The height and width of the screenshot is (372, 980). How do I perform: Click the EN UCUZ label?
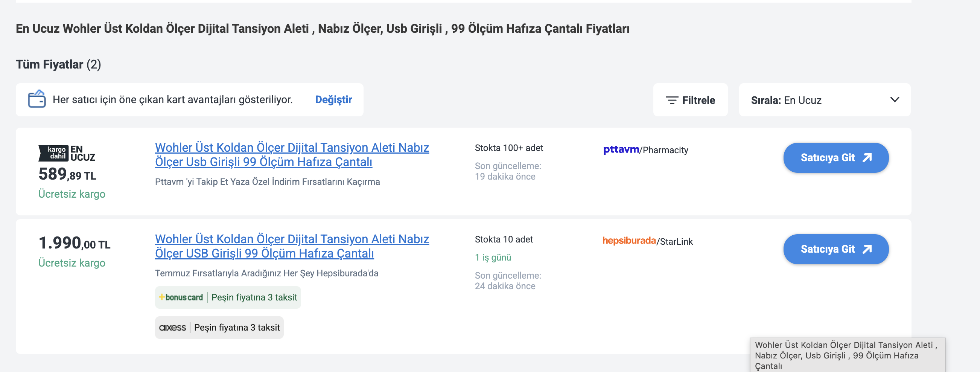[x=82, y=153]
